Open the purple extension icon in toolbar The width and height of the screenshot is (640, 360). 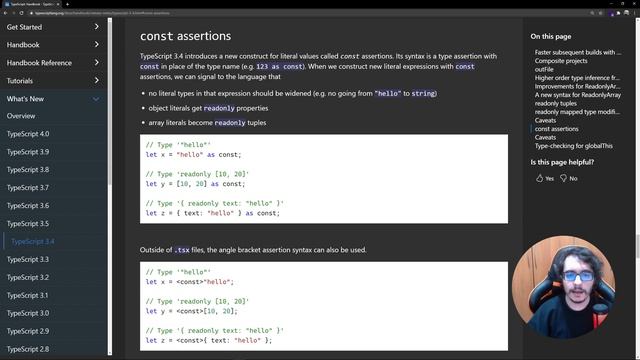click(x=611, y=13)
